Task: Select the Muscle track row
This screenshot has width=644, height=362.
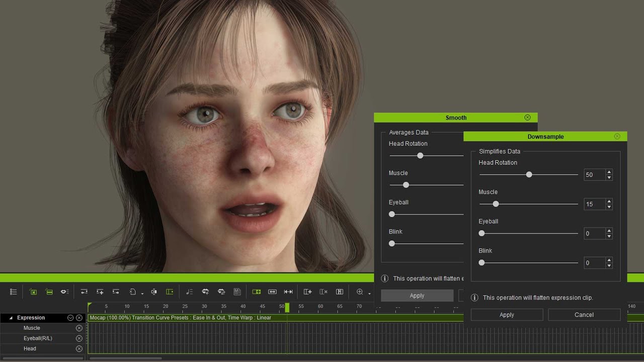Action: (x=43, y=328)
